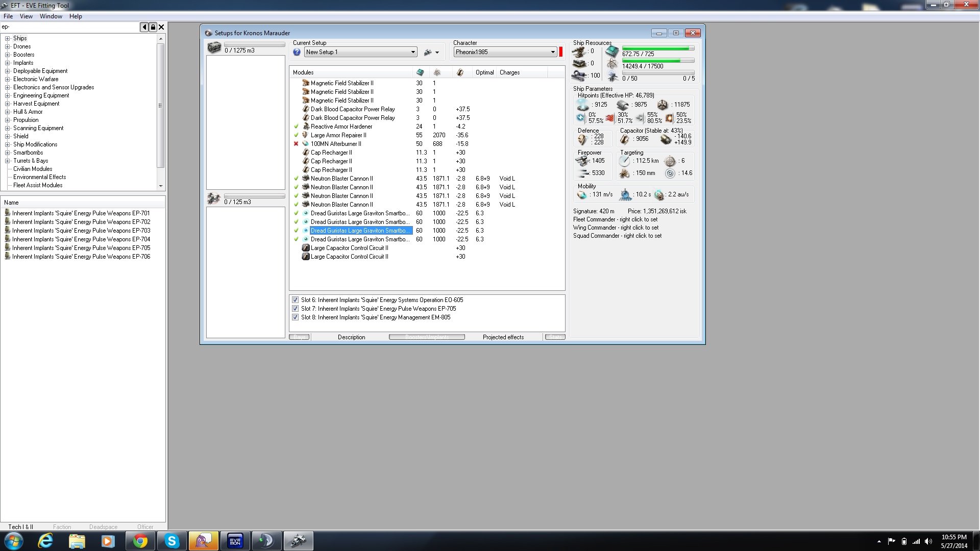Viewport: 980px width, 551px height.
Task: Expand the Turrets & Bays tree node
Action: pos(8,161)
